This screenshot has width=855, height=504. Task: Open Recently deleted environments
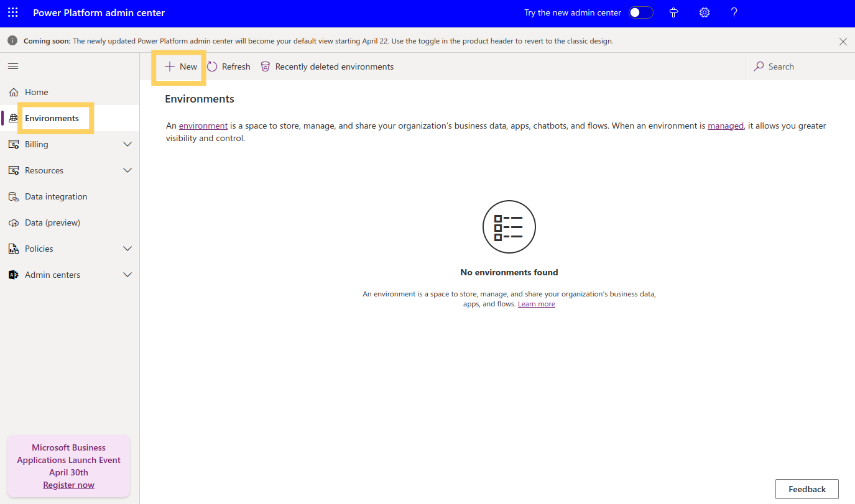coord(327,66)
